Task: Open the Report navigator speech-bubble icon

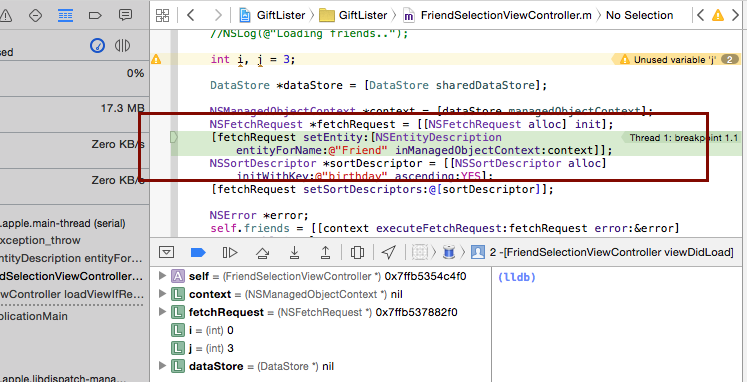Action: coord(125,15)
